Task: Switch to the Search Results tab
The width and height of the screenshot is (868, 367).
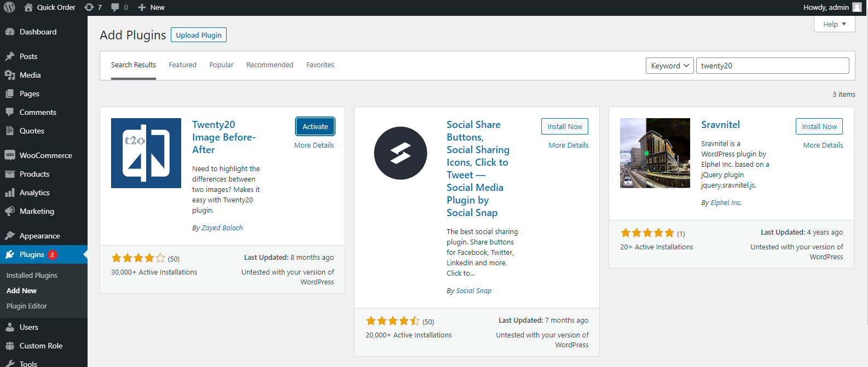Action: tap(134, 65)
